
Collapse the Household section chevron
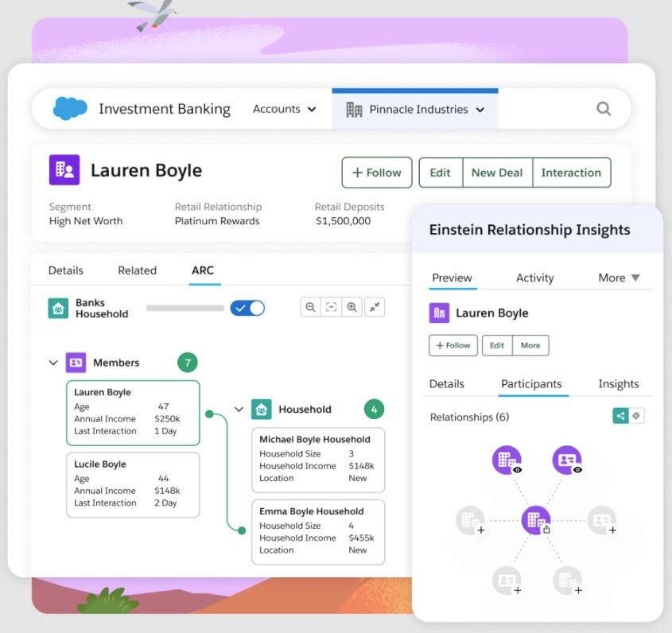pos(239,410)
